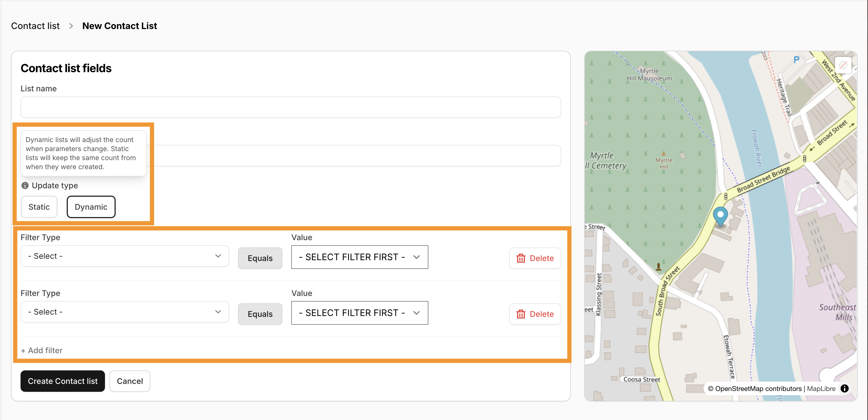Click the map visibility control in the top-right corner
The image size is (868, 420).
[844, 65]
